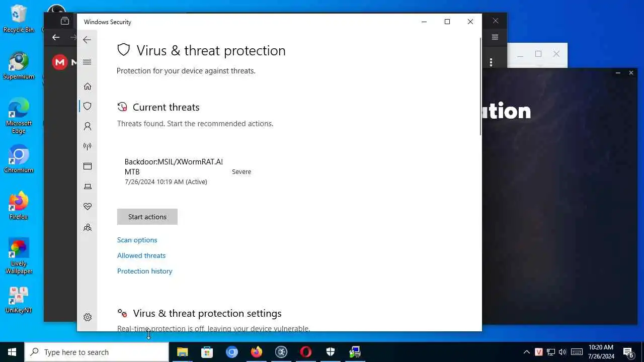Image resolution: width=644 pixels, height=362 pixels.
Task: Open Allowed threats link
Action: pos(141,255)
